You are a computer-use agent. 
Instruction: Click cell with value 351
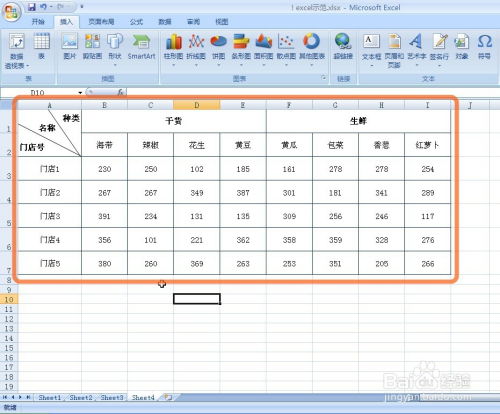click(335, 263)
